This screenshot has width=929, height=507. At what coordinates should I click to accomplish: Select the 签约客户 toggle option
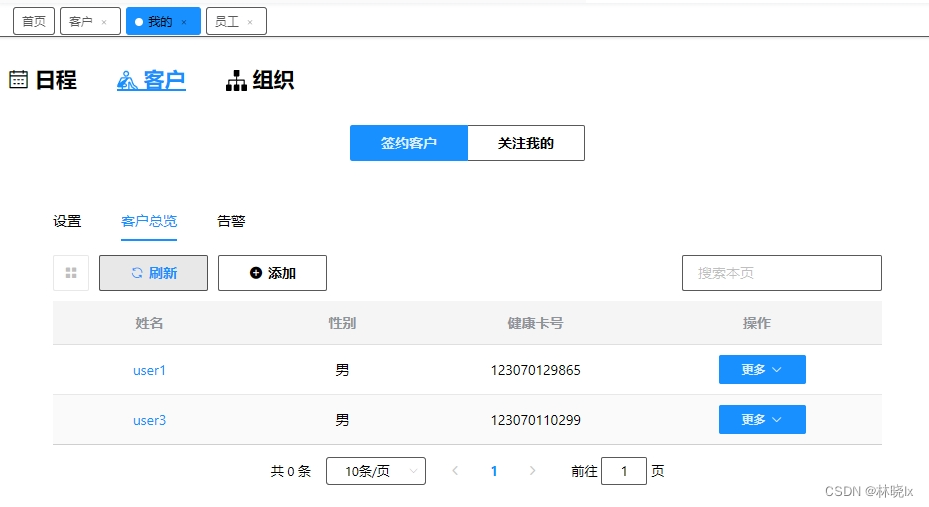pos(409,143)
